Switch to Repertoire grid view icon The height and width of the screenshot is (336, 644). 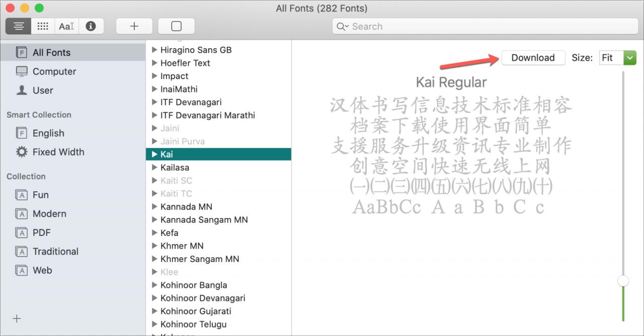click(x=43, y=26)
